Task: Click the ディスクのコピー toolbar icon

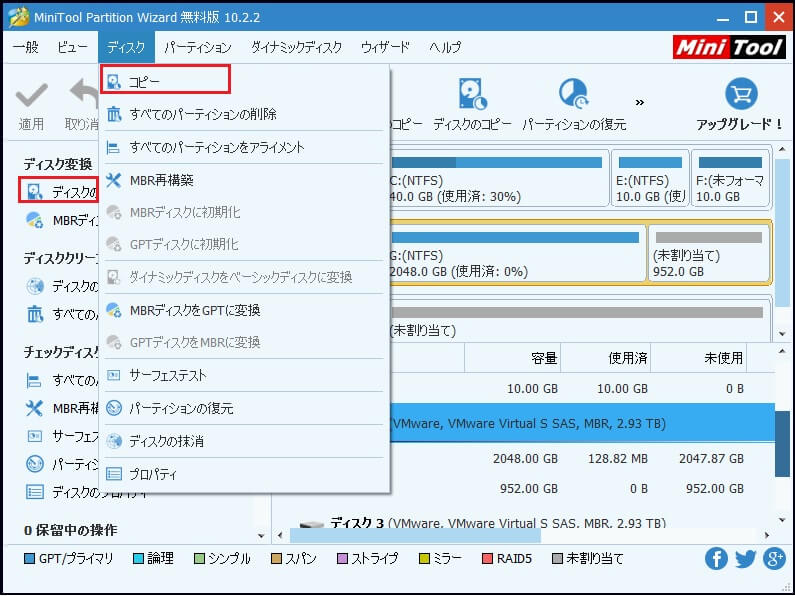Action: [x=473, y=94]
